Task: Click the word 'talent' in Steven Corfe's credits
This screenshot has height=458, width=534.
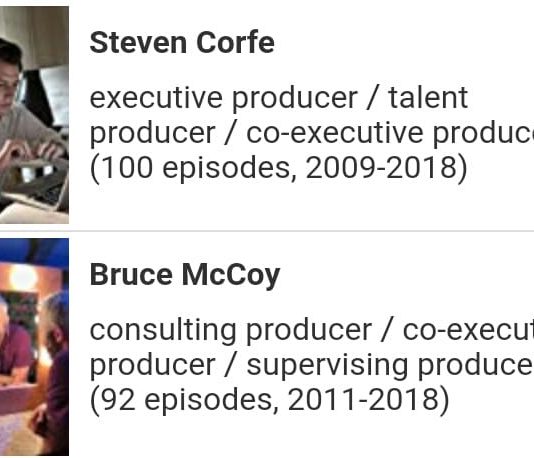Action: pyautogui.click(x=428, y=97)
